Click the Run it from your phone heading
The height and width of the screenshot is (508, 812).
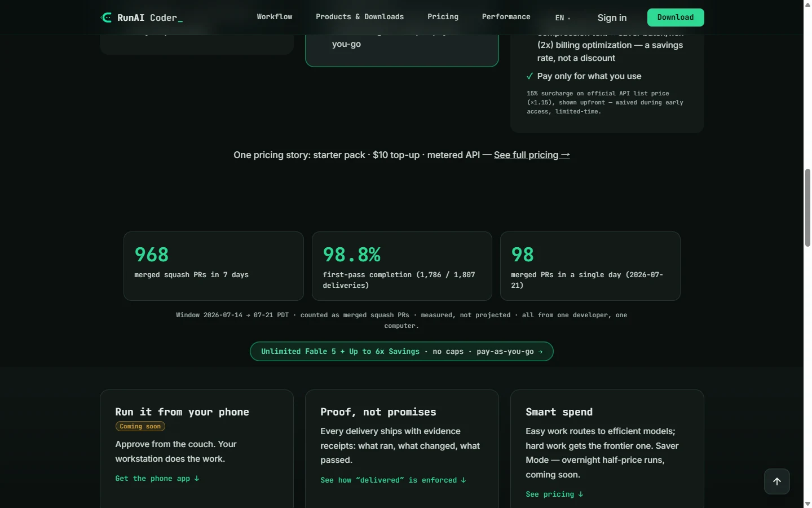pyautogui.click(x=182, y=412)
